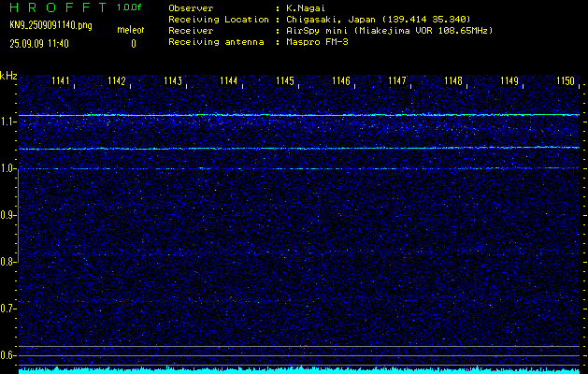Click time marker 1144
Image resolution: width=588 pixels, height=374 pixels.
[x=229, y=80]
